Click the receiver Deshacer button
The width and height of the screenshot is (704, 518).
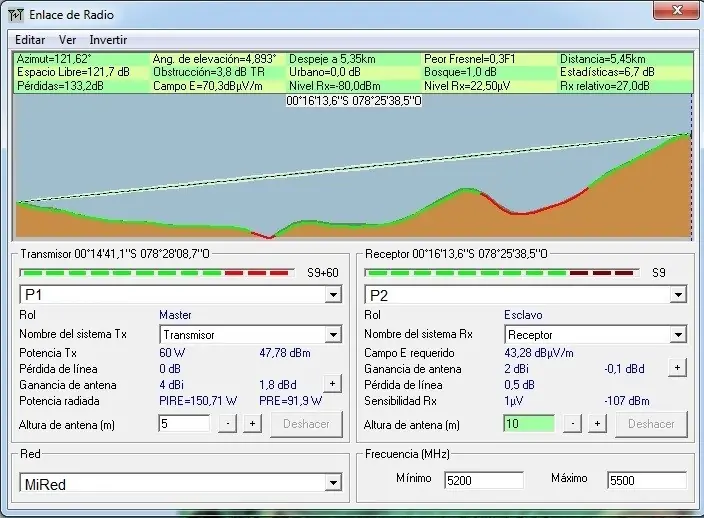(x=651, y=424)
